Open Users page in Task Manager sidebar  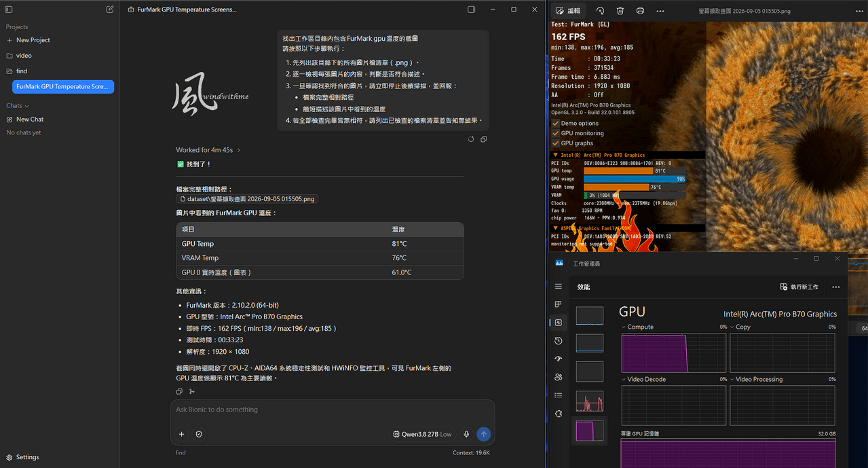[x=559, y=377]
